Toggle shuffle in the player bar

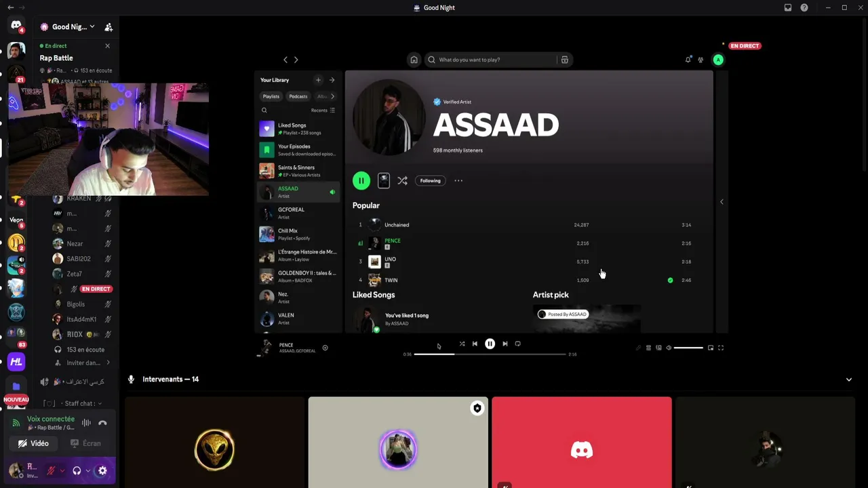pyautogui.click(x=462, y=344)
